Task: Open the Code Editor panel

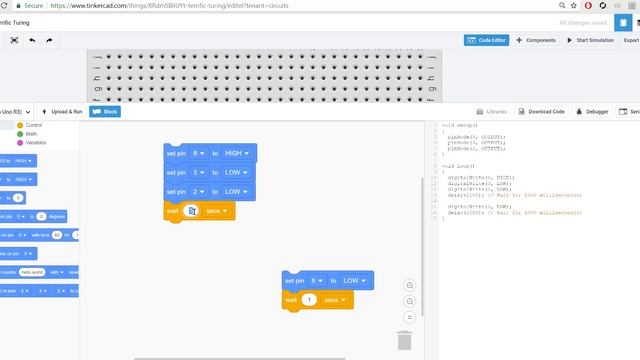Action: coord(486,40)
